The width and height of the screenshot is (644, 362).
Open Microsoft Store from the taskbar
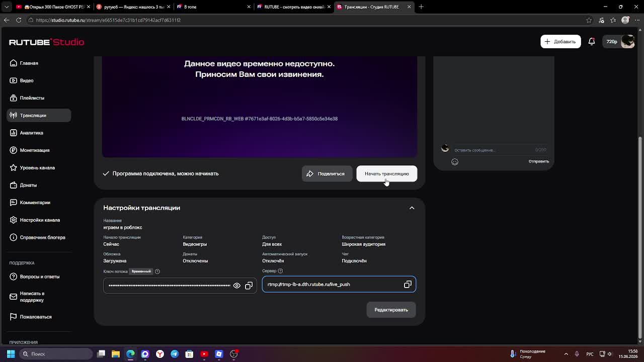(189, 354)
